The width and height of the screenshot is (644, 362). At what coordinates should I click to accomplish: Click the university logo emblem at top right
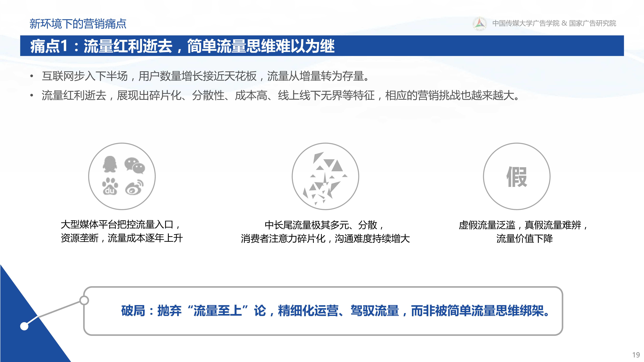(x=479, y=24)
